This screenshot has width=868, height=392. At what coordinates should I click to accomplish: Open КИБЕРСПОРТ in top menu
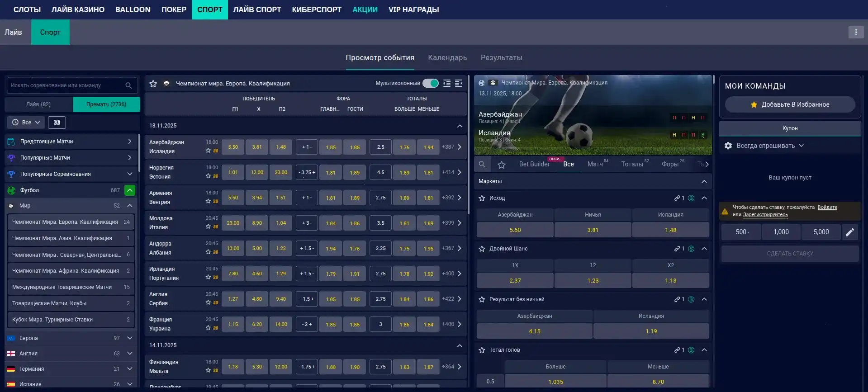316,9
